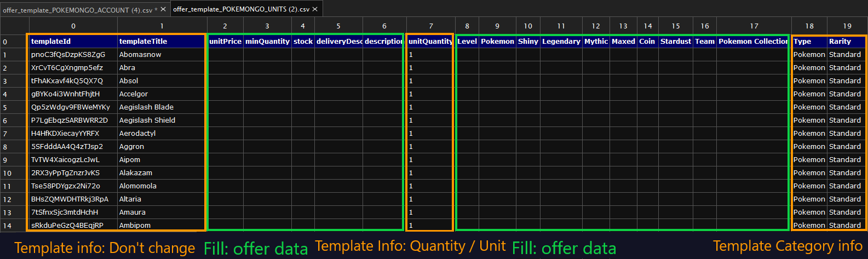Click the Legendary header cell

561,42
